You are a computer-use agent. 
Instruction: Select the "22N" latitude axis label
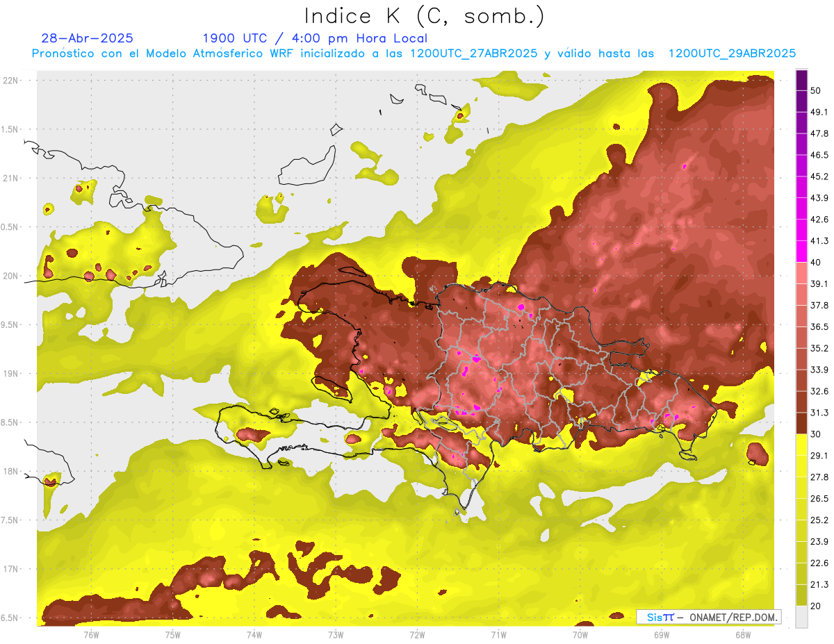[10, 81]
